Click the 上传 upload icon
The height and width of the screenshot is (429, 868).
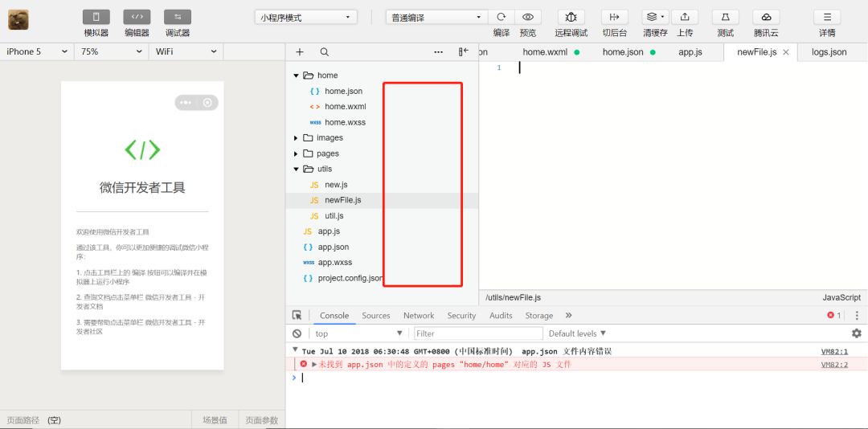[685, 17]
